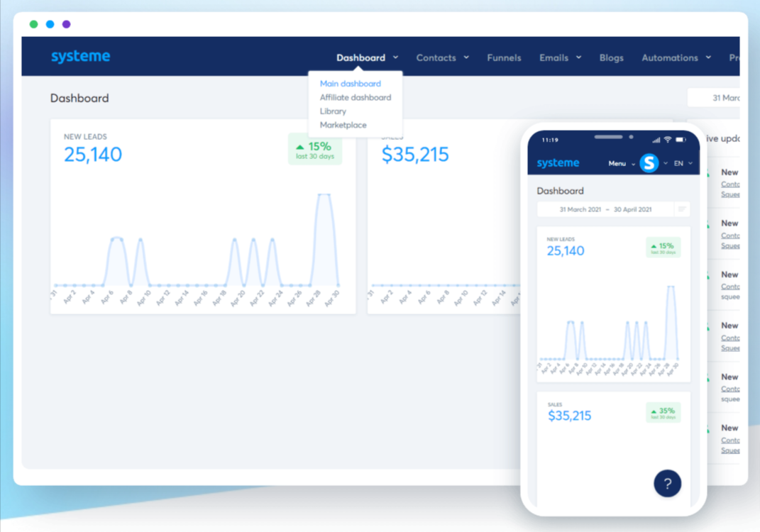760x532 pixels.
Task: Open the S profile avatar on the mobile header
Action: pos(649,163)
